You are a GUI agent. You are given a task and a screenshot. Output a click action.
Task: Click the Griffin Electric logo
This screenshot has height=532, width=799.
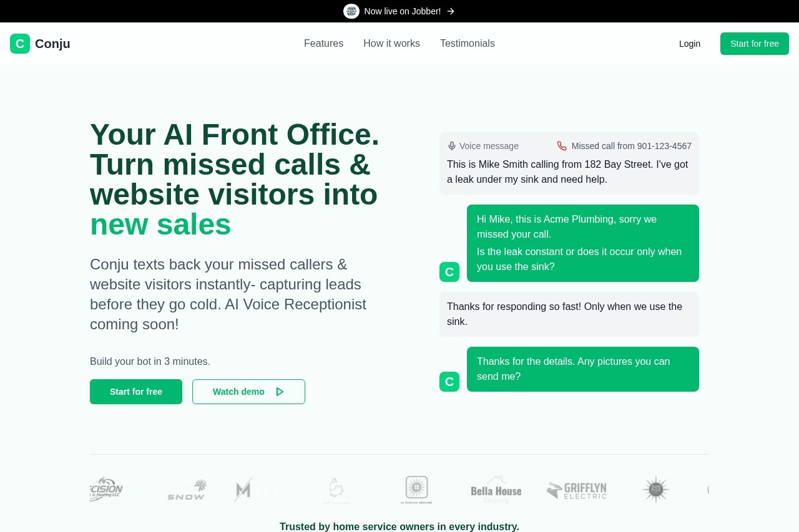(576, 490)
